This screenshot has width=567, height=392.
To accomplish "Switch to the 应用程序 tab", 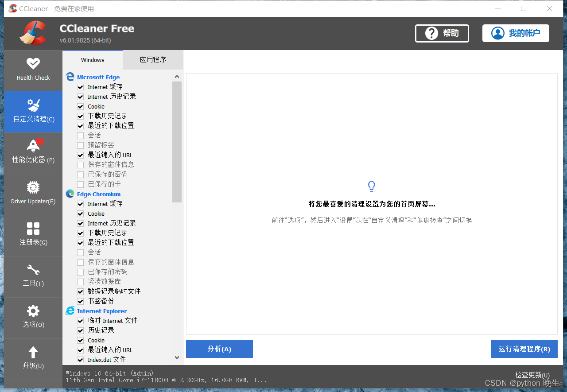I will coord(153,60).
